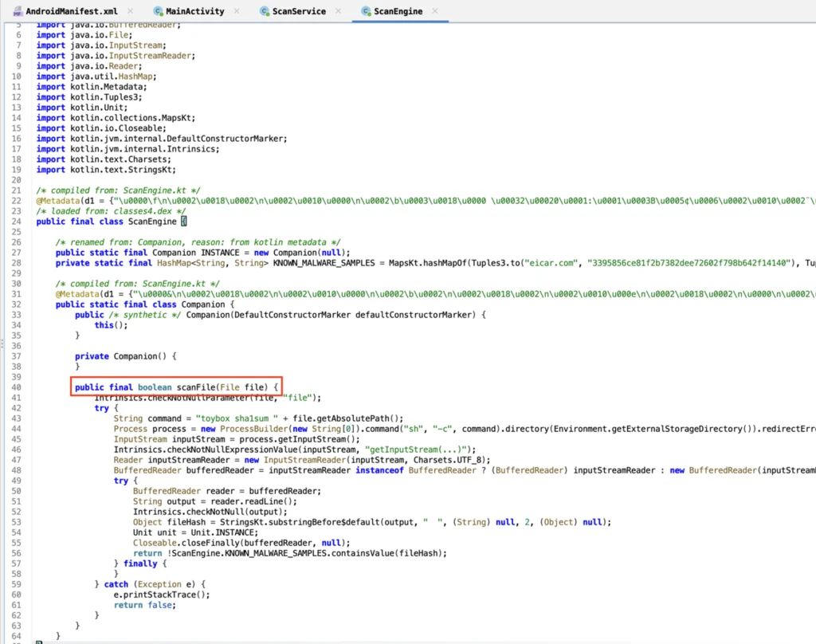
Task: Close the ScanEngine tab
Action: (x=437, y=12)
